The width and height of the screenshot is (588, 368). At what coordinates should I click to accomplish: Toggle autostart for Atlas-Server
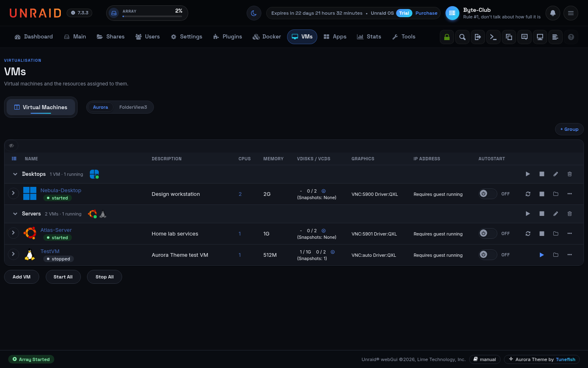(x=488, y=233)
